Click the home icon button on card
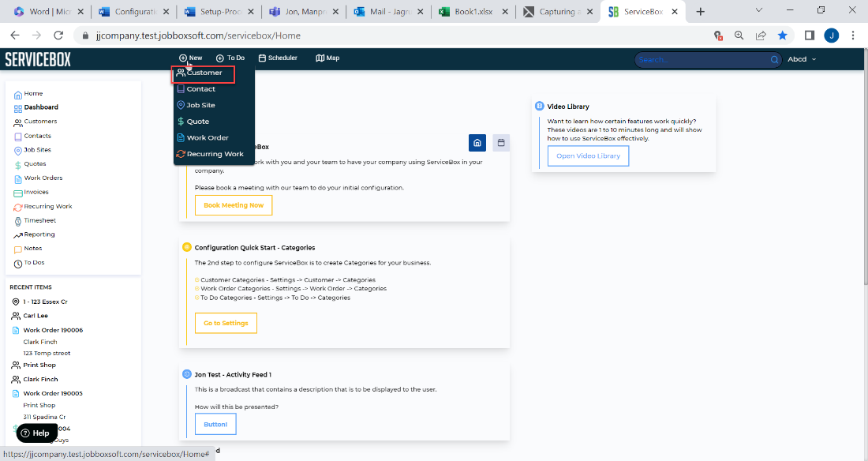The width and height of the screenshot is (868, 461). pyautogui.click(x=477, y=143)
